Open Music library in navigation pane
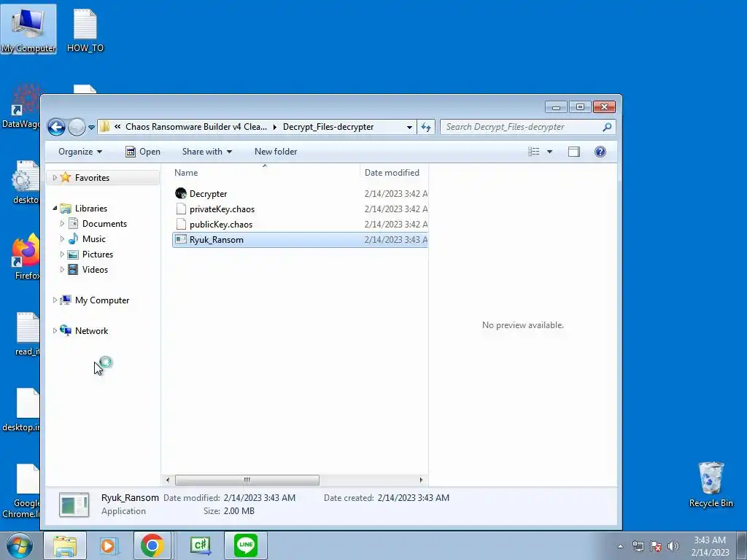This screenshot has height=560, width=747. pyautogui.click(x=94, y=238)
